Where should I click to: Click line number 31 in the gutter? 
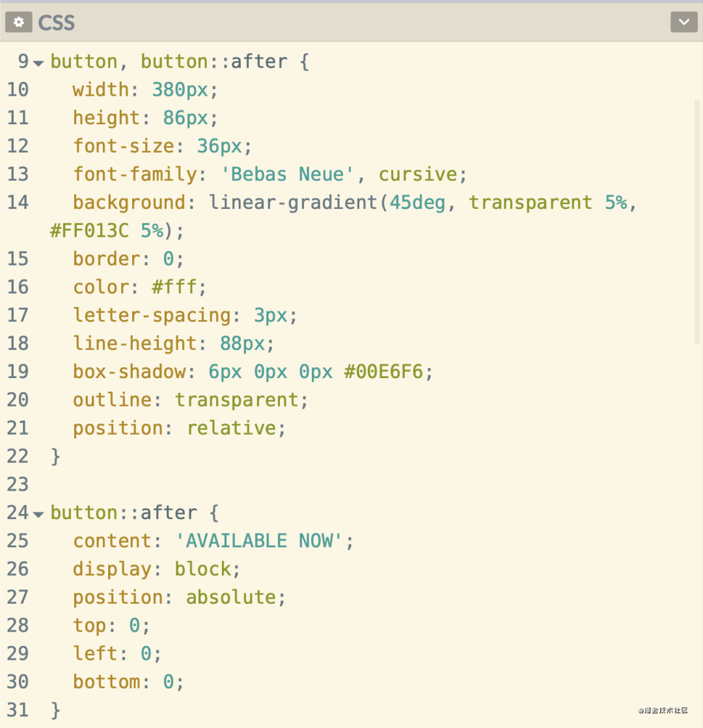point(18,710)
